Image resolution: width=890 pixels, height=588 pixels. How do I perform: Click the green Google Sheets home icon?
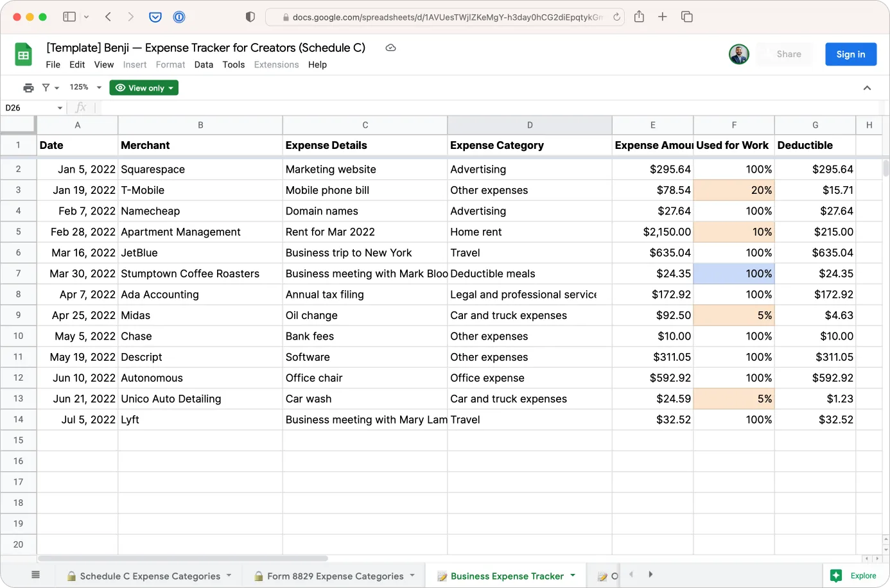pos(23,54)
